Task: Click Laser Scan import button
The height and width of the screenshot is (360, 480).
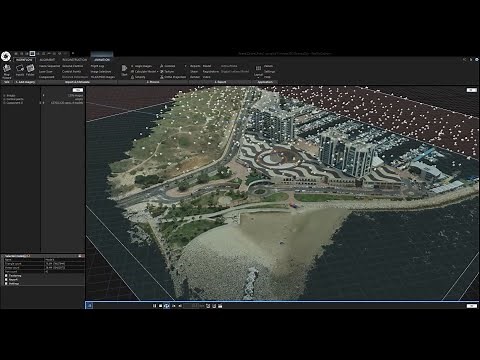Action: tap(46, 71)
